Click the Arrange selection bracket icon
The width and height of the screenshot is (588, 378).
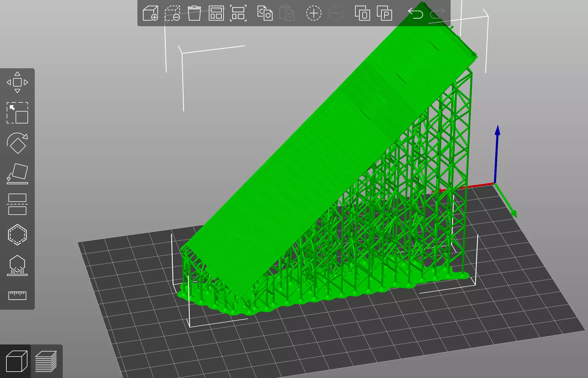pyautogui.click(x=238, y=13)
